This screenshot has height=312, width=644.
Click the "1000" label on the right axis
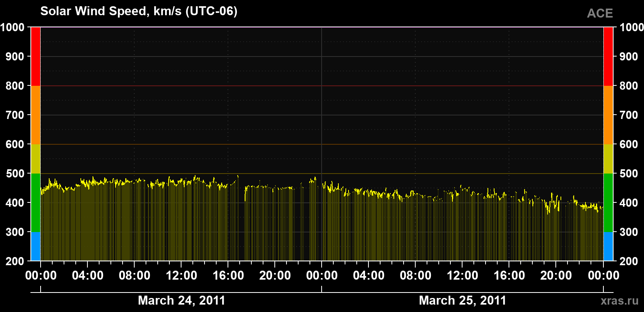[x=632, y=27]
